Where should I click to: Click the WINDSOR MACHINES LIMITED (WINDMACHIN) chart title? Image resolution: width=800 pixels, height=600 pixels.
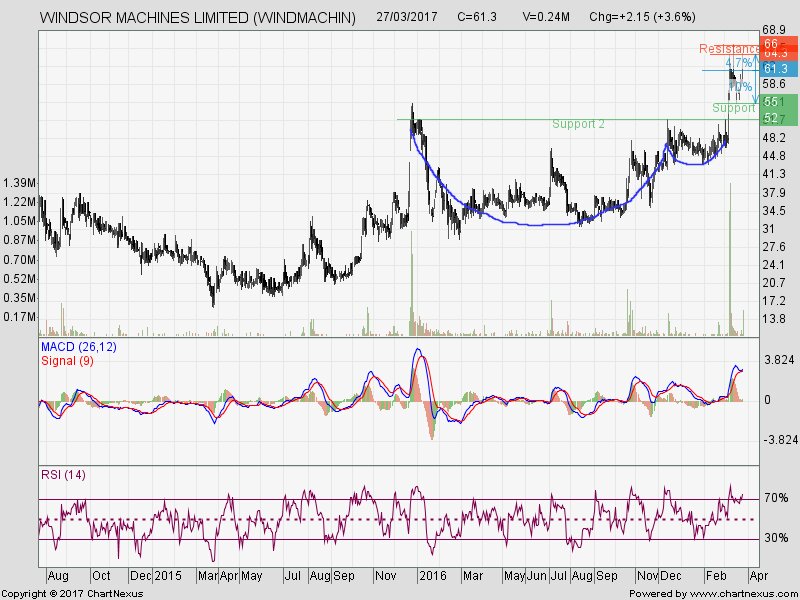[197, 17]
